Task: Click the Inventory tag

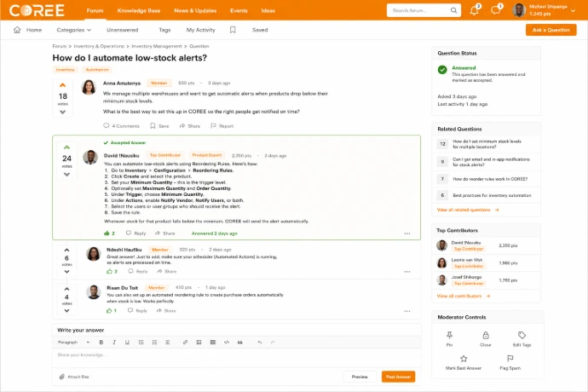Action: (x=66, y=70)
